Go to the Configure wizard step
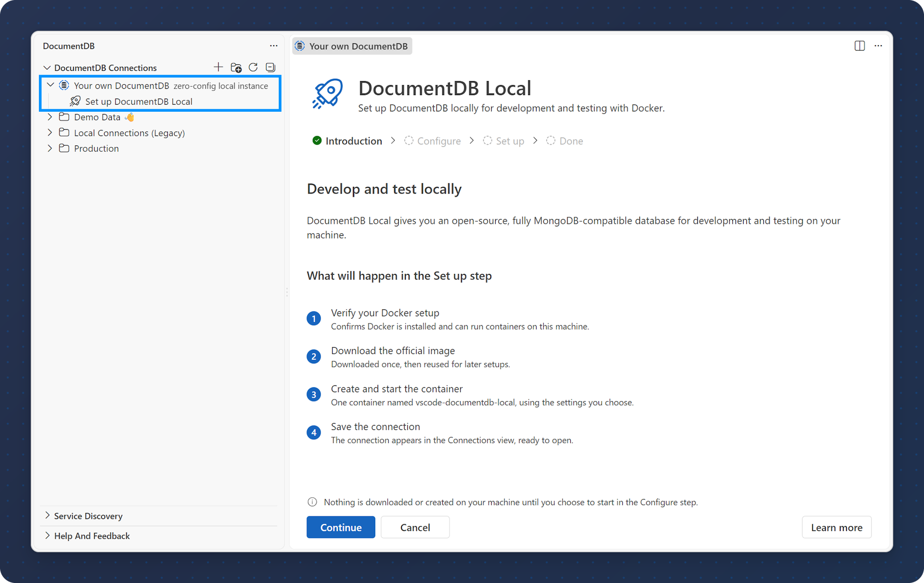 click(432, 141)
